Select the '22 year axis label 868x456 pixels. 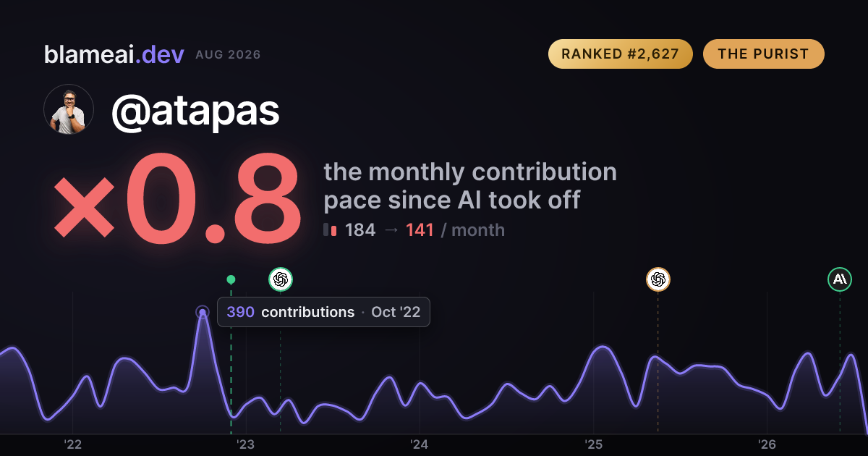click(72, 444)
